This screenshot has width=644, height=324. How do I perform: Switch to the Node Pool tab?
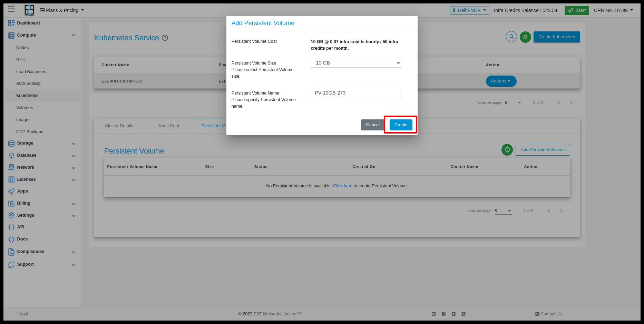pyautogui.click(x=168, y=126)
